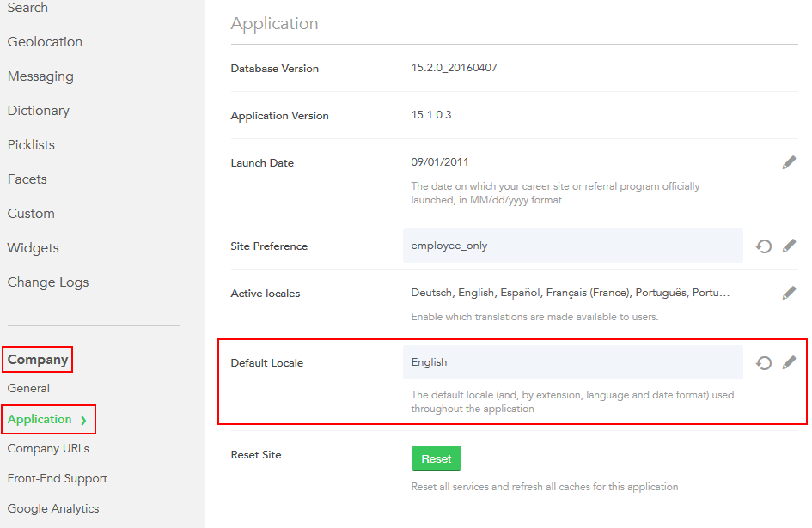Revert Default Locale using the reset arrow icon
The image size is (812, 528).
point(763,363)
